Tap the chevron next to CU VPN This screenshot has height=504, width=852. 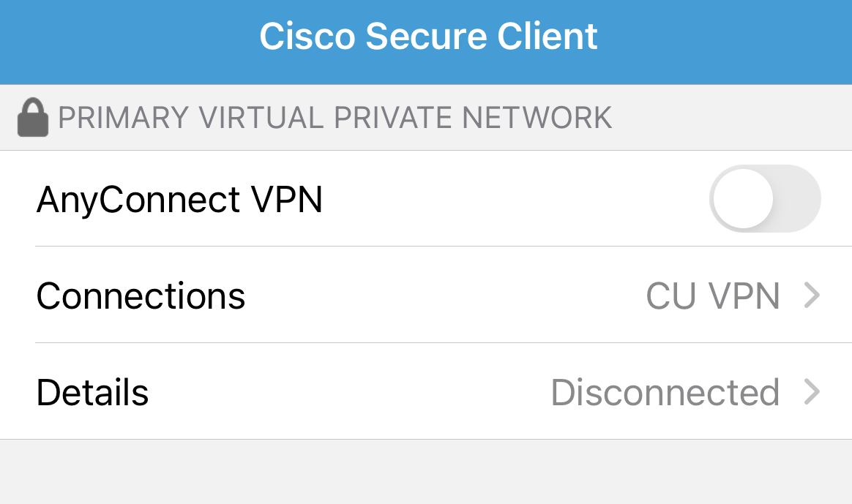811,296
